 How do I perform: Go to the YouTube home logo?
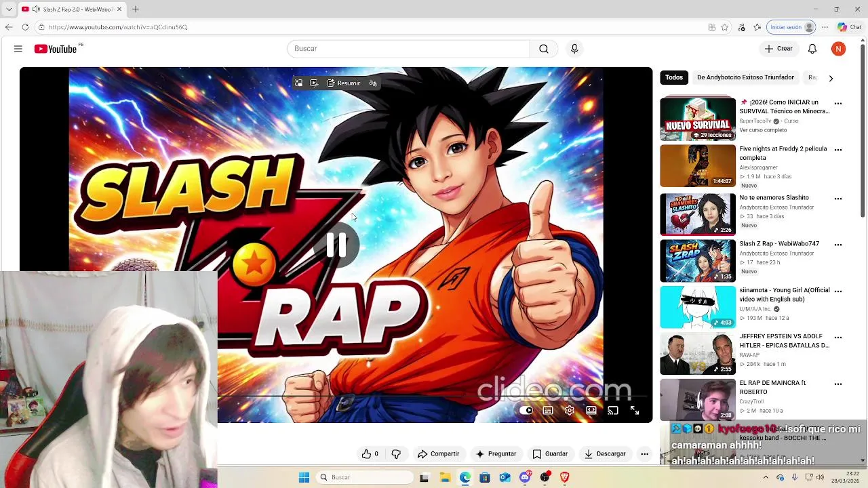[x=56, y=49]
